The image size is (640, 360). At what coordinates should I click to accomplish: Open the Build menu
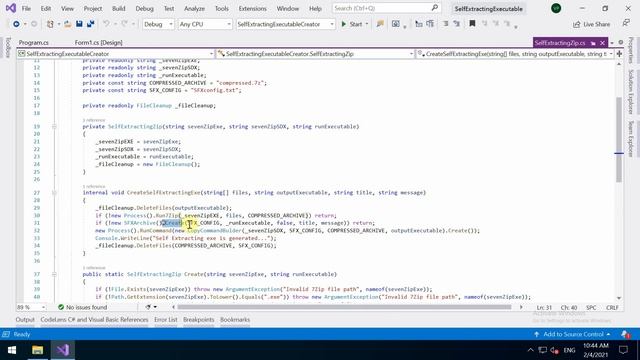(x=118, y=9)
